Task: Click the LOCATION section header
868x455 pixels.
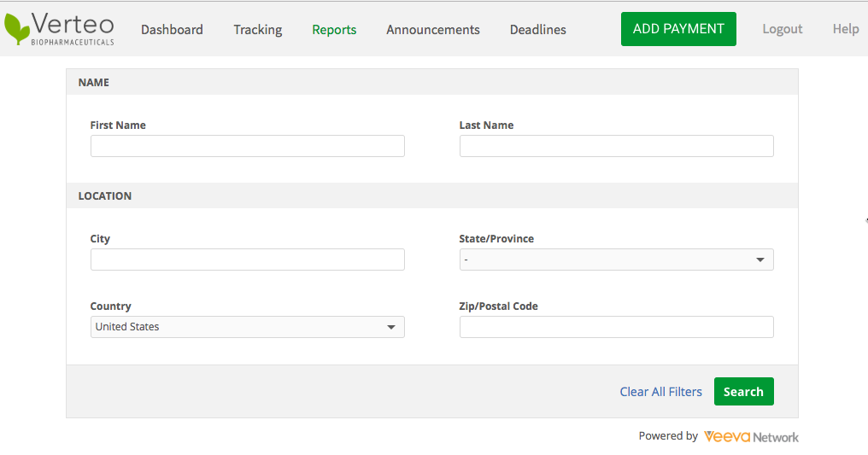Action: coord(105,195)
